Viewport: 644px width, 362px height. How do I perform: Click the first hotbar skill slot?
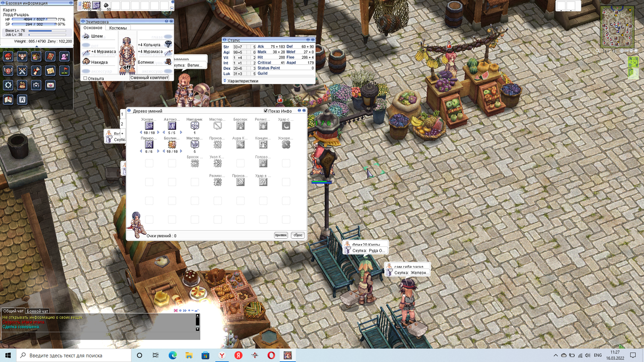click(x=87, y=6)
